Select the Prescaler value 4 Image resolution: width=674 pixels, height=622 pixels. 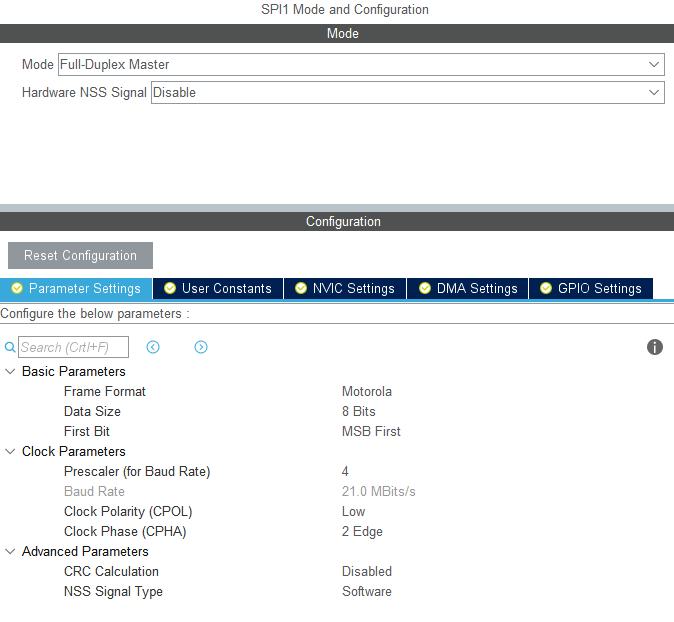tap(345, 471)
